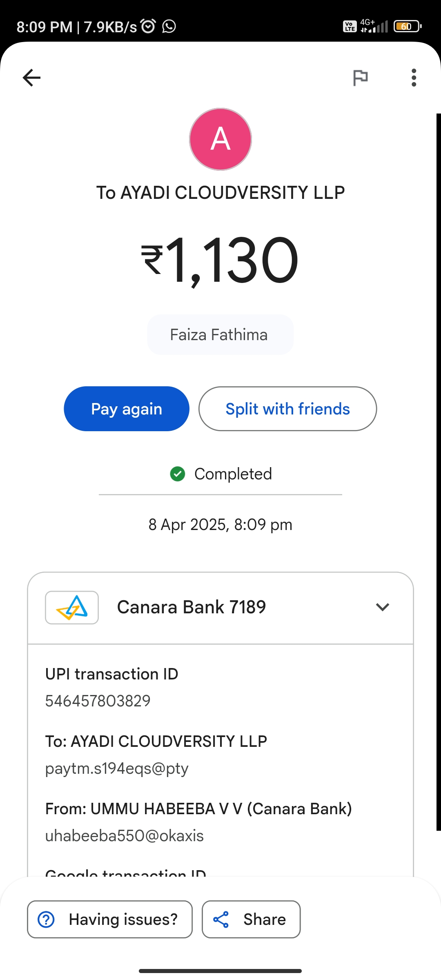Tap the flag report icon
Viewport: 441px width, 980px height.
click(360, 78)
